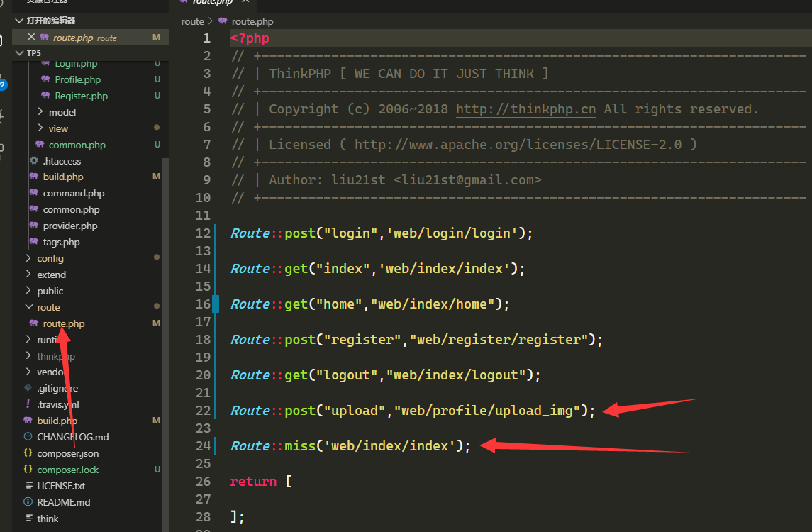Open the Apache LICENSE-2.0 URL

(518, 145)
